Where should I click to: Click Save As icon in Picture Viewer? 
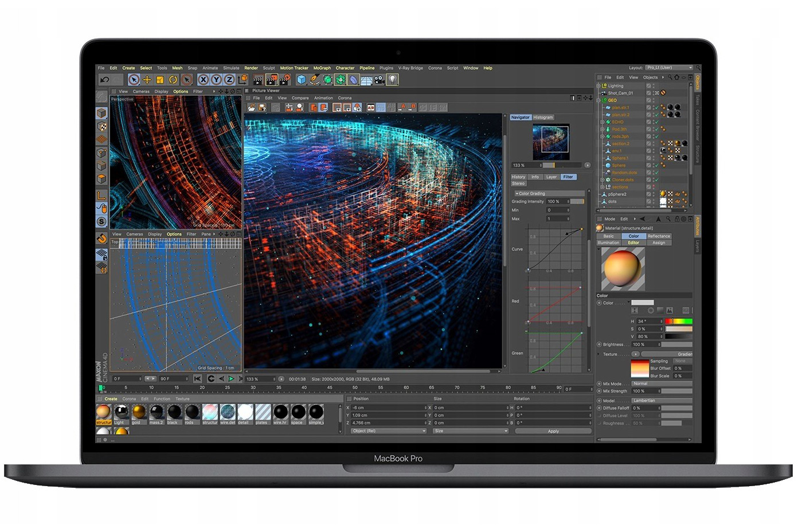pos(261,107)
